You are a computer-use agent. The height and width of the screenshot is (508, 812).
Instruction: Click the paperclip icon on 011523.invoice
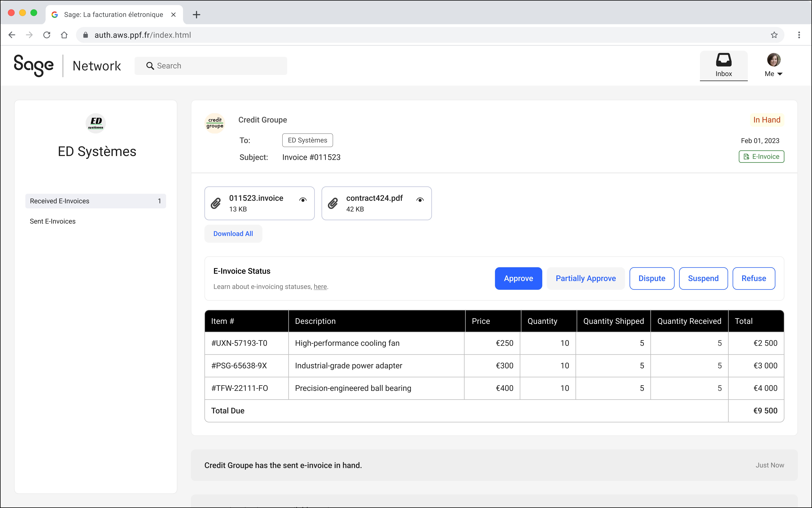pos(216,203)
